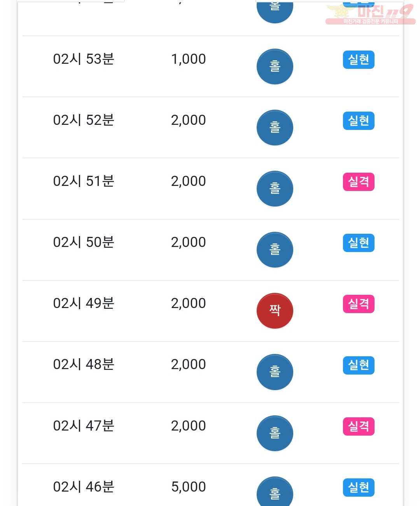This screenshot has width=420, height=506.
Task: Click the 실현 badge in 02시 50분 row
Action: [x=359, y=243]
